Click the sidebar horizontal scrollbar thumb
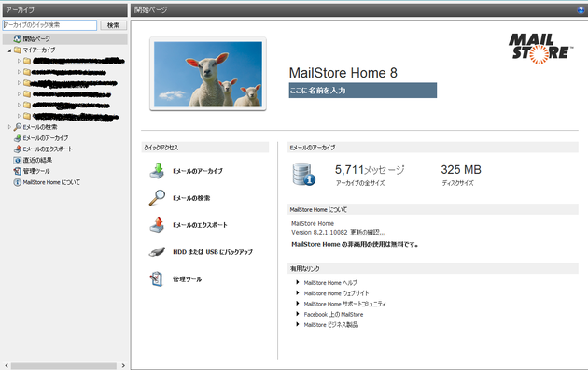 (x=63, y=365)
